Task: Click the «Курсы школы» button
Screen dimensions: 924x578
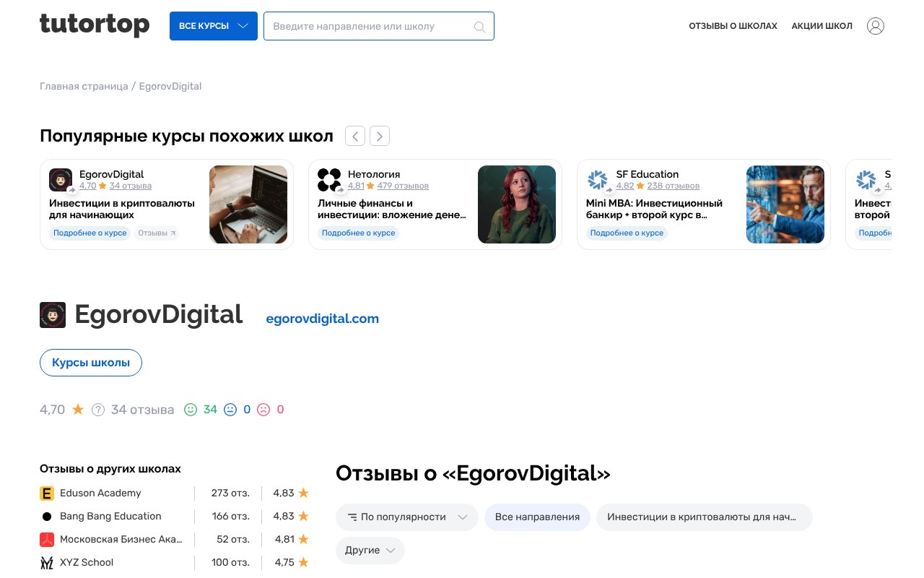Action: pos(90,363)
